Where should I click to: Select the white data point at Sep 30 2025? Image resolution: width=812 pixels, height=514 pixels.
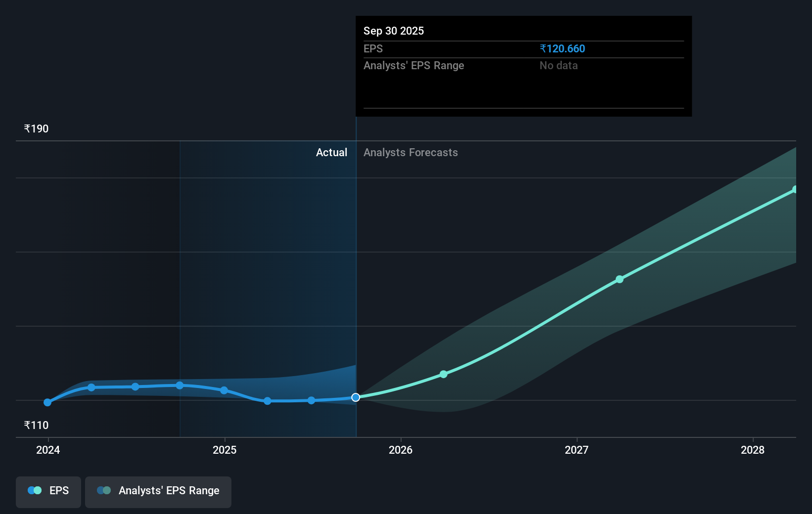coord(355,397)
